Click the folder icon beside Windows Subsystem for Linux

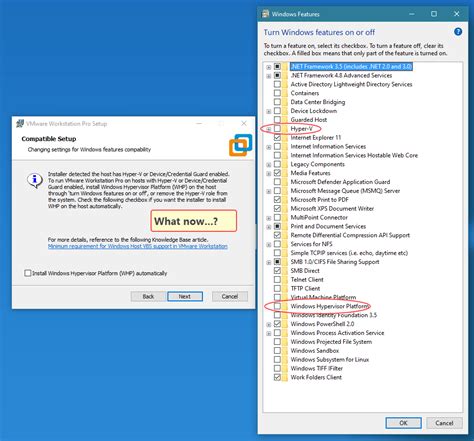click(x=285, y=360)
